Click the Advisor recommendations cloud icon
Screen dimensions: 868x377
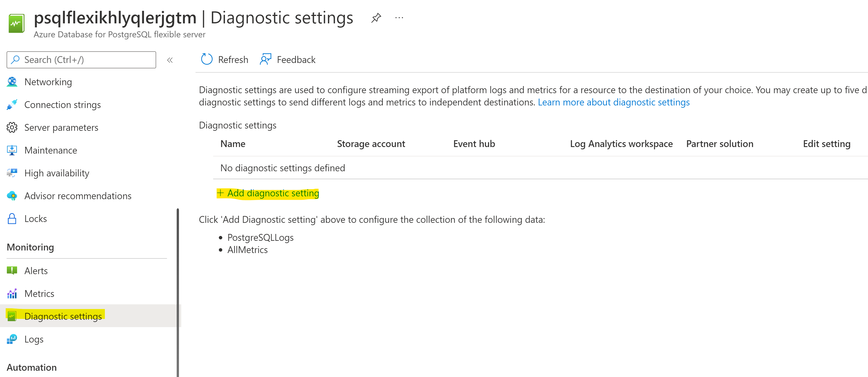click(12, 196)
